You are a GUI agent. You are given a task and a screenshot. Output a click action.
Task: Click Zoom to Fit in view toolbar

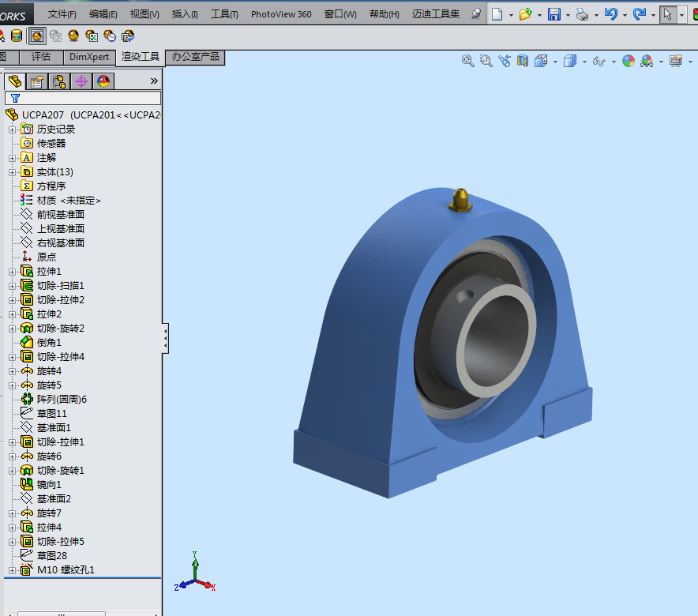coord(467,61)
